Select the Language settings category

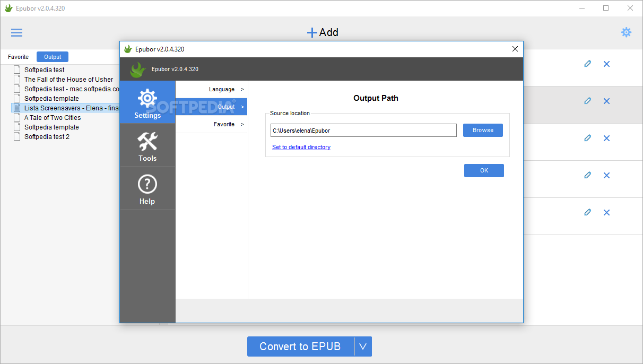211,89
